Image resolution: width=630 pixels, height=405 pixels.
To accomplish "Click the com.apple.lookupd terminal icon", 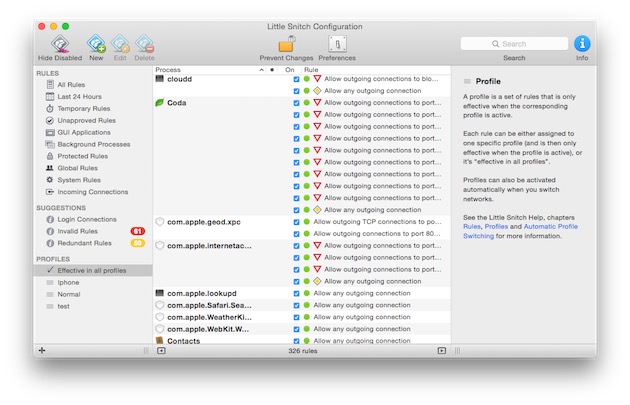I will click(160, 293).
